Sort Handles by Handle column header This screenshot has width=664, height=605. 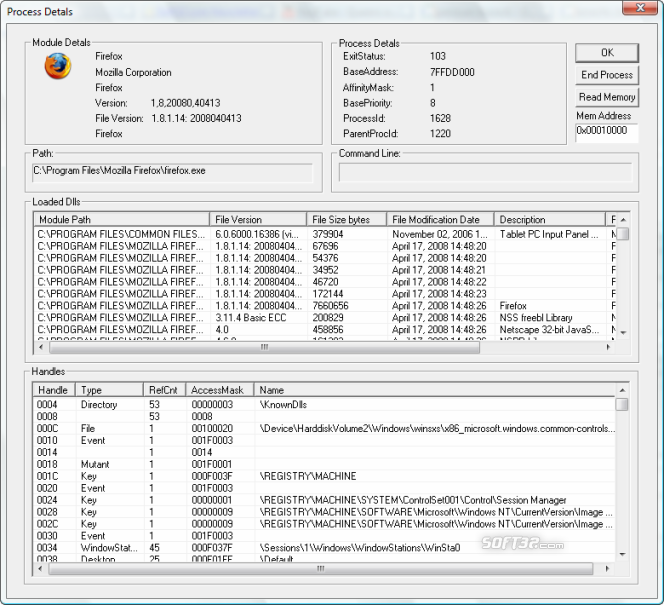pyautogui.click(x=54, y=390)
